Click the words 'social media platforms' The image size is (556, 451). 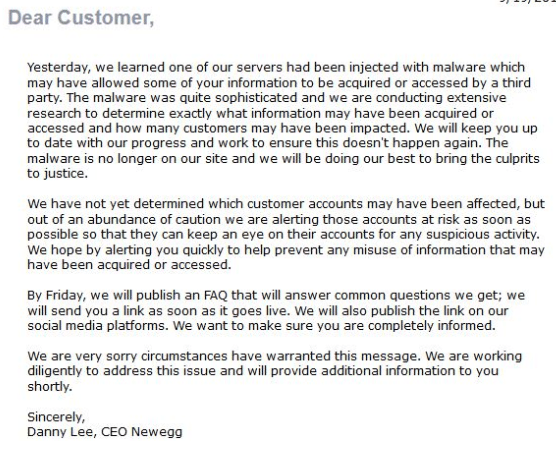coord(98,326)
